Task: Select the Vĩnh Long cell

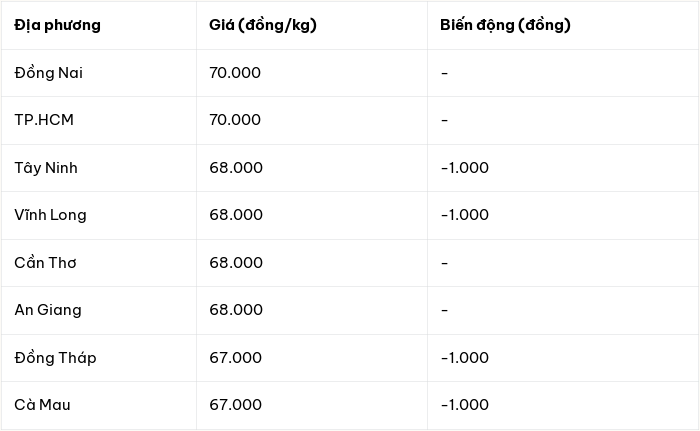Action: click(x=50, y=215)
